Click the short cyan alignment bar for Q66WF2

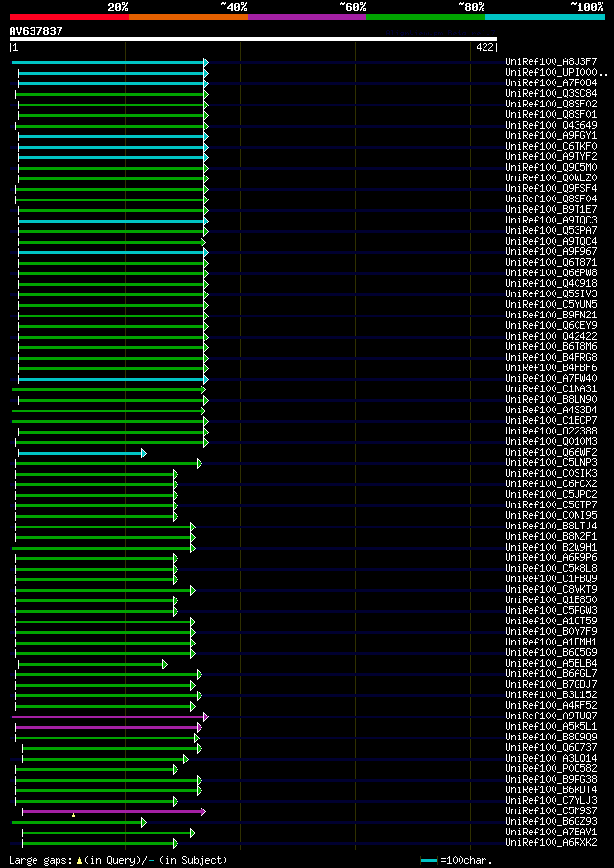(x=83, y=453)
